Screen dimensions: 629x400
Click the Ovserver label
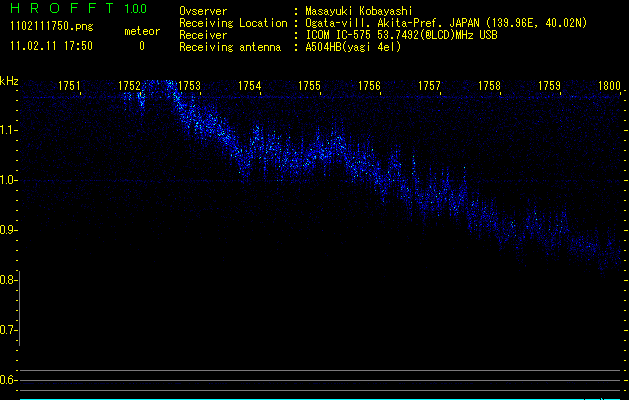pos(203,11)
